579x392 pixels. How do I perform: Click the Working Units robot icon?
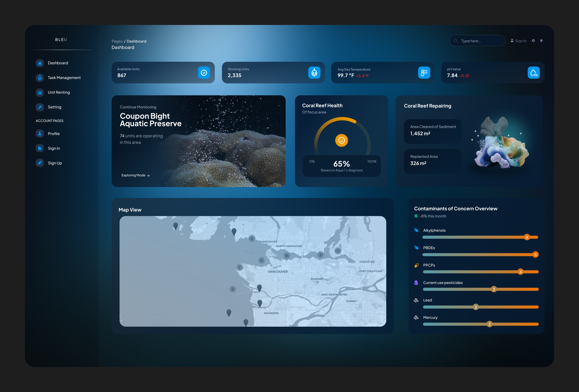click(314, 73)
